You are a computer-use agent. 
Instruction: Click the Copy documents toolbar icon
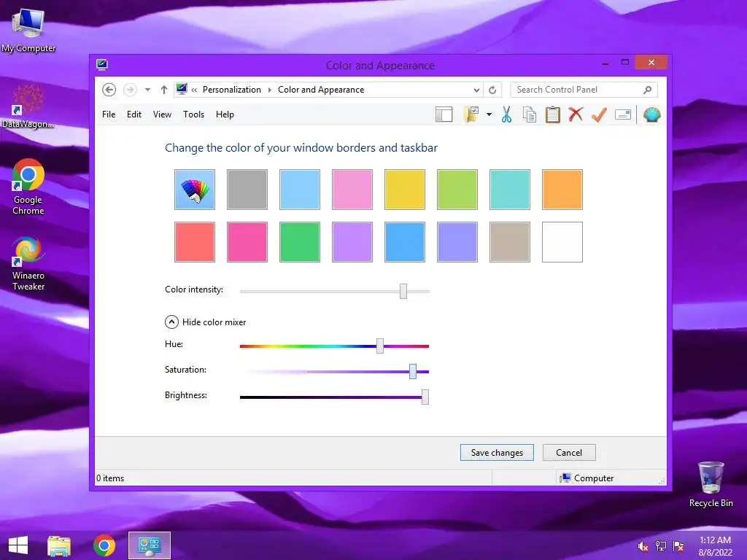coord(530,114)
